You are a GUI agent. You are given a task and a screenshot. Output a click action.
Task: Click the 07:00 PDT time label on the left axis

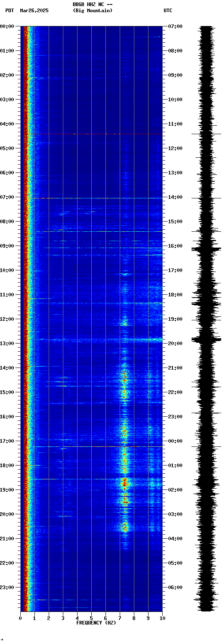(x=7, y=197)
